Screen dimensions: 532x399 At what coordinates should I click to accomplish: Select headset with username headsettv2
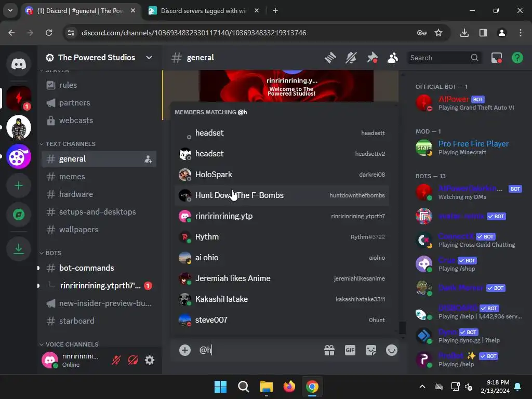pos(282,154)
